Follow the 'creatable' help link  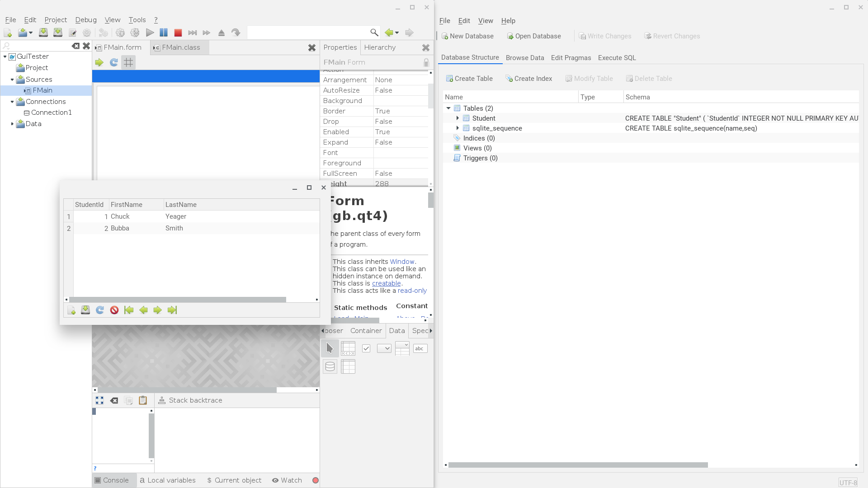coord(386,283)
